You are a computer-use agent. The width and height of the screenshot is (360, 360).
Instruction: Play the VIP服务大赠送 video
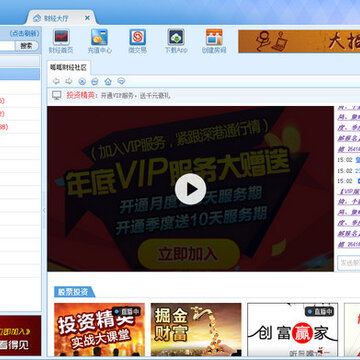[x=190, y=189]
